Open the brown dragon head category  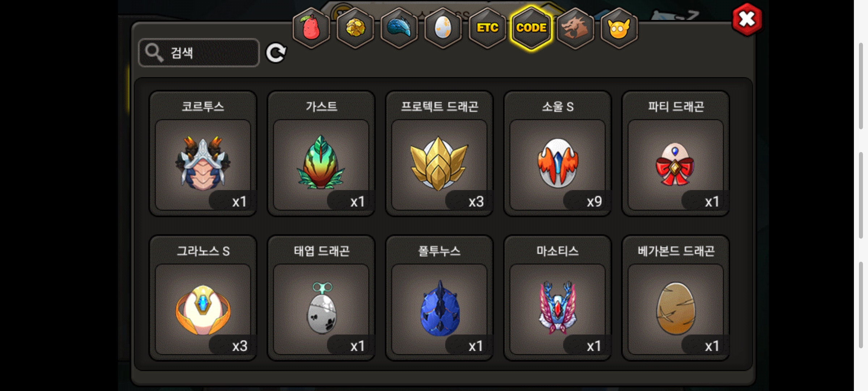point(575,28)
